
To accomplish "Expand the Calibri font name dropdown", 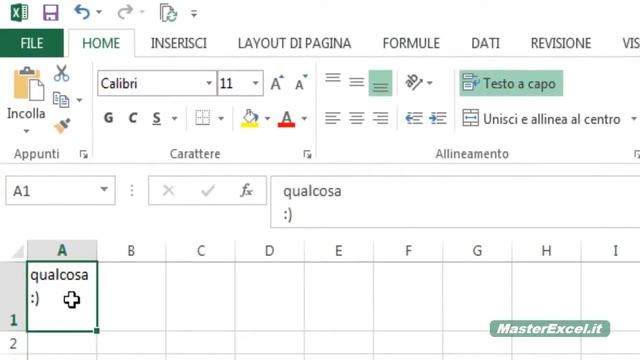I will 209,83.
